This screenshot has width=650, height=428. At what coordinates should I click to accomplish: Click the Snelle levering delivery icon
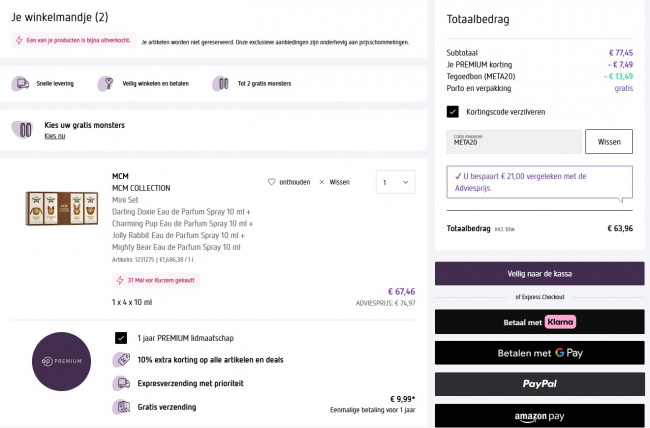[21, 86]
